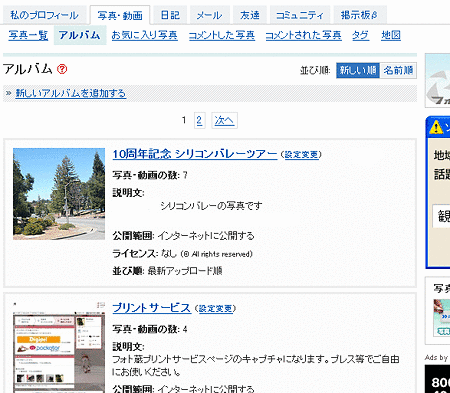450x393 pixels.
Task: Open the 地図 link
Action: tap(391, 35)
